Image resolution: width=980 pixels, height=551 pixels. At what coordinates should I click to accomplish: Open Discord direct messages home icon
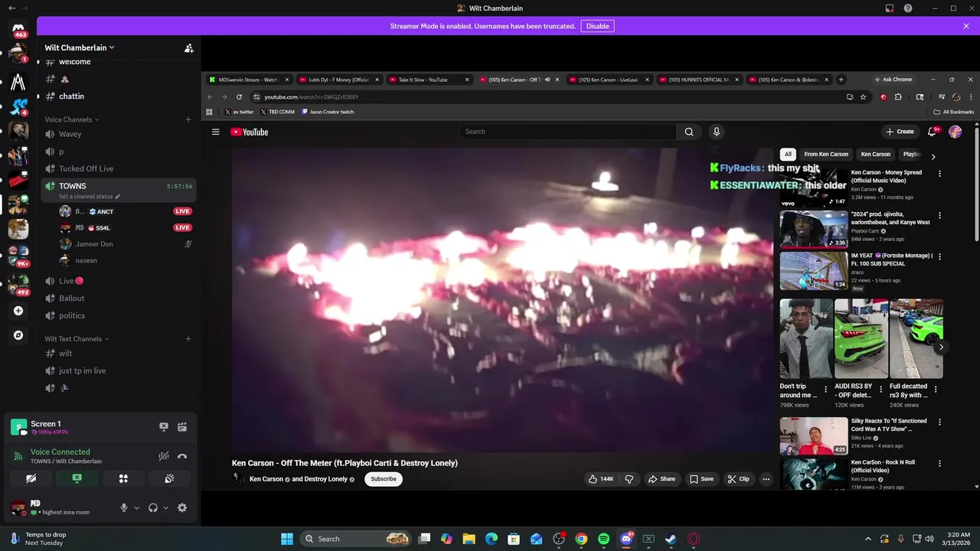click(x=18, y=29)
